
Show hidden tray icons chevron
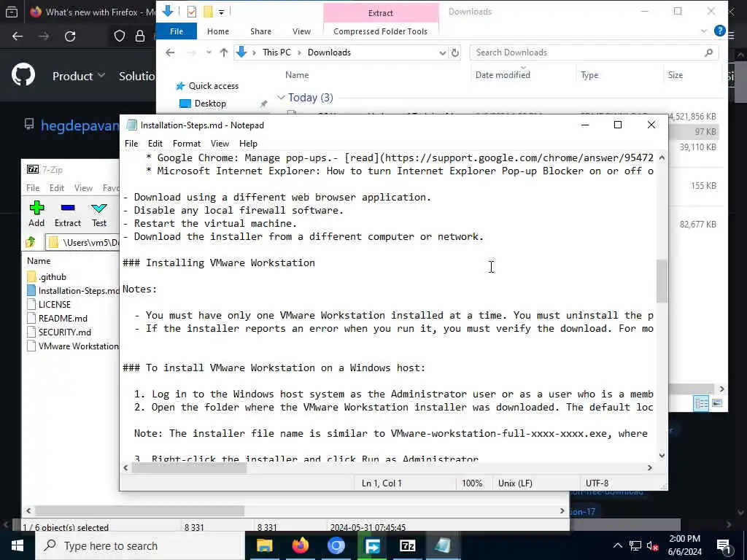[617, 545]
